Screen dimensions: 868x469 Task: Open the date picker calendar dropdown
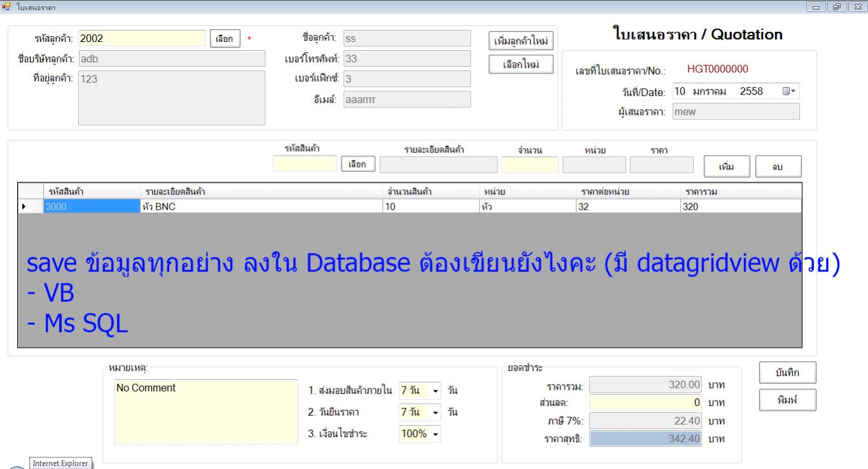tap(789, 92)
